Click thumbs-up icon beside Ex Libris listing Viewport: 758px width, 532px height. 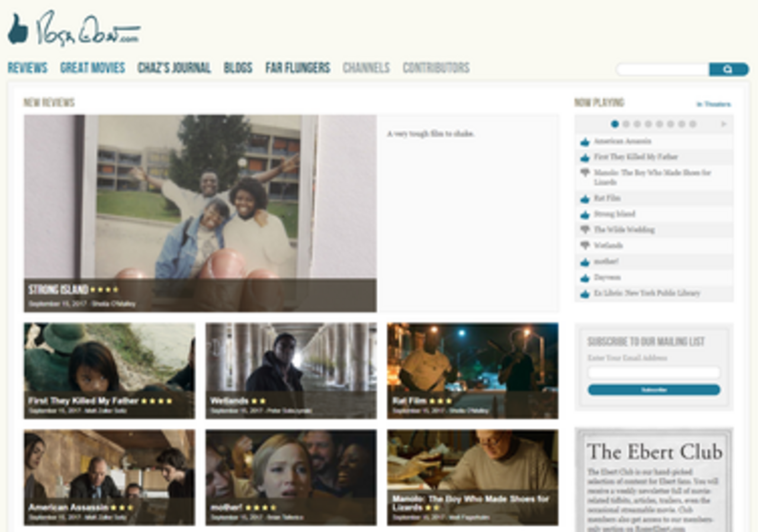(x=585, y=294)
